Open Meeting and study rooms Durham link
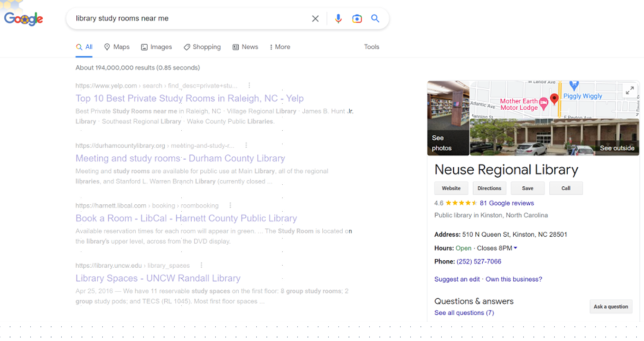This screenshot has width=644, height=341. pos(180,158)
